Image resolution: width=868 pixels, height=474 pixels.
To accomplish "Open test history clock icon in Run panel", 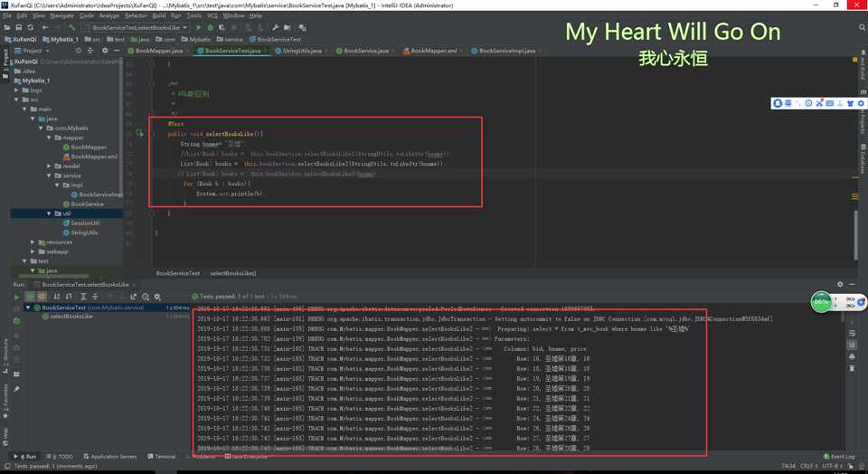I will click(x=145, y=297).
